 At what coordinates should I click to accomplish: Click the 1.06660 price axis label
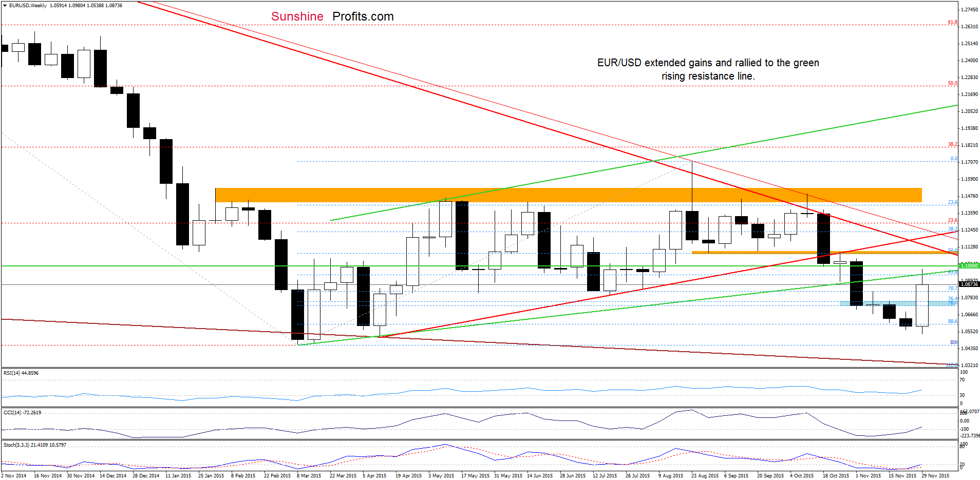[969, 315]
